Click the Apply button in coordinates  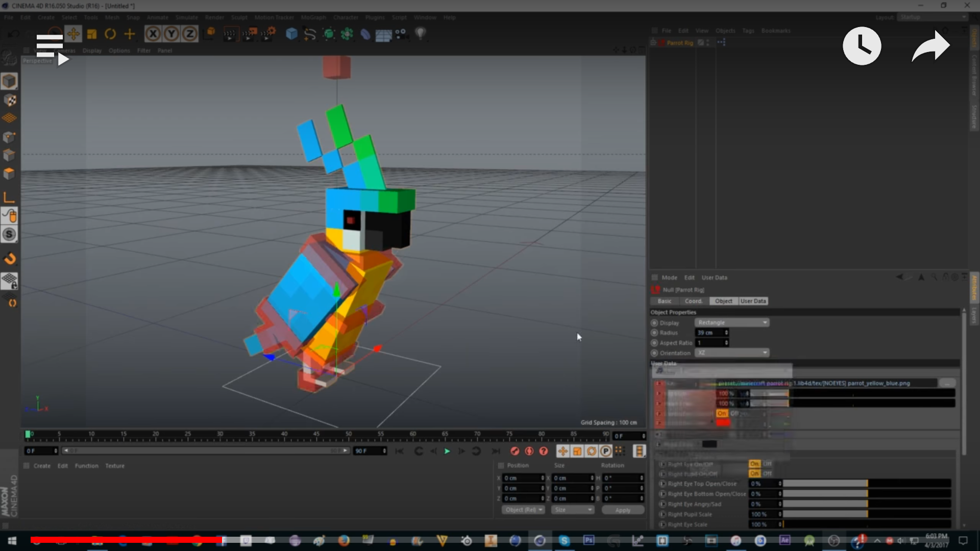[623, 510]
